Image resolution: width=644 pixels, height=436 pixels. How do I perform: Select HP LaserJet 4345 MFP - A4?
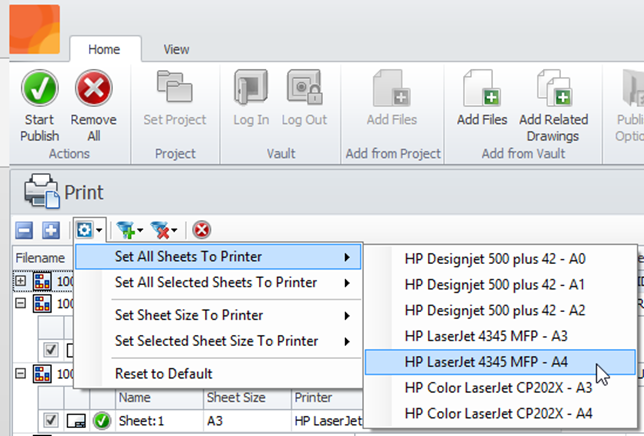(x=500, y=362)
